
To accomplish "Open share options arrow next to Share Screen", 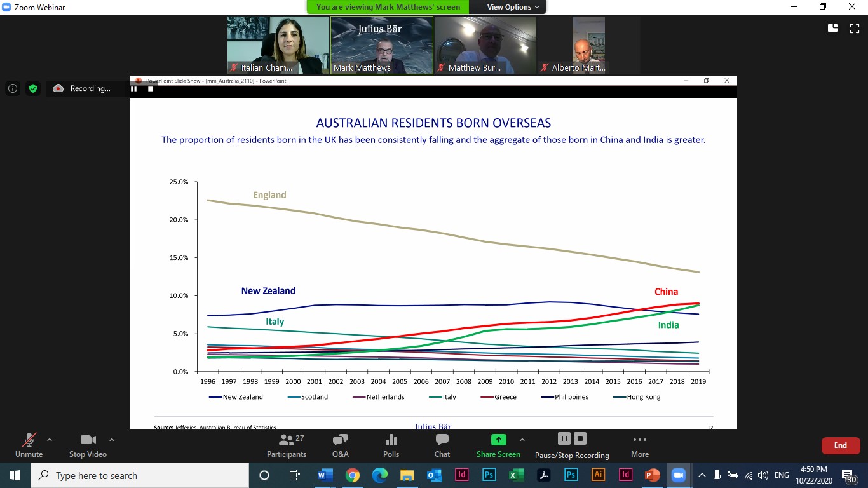I will [522, 440].
